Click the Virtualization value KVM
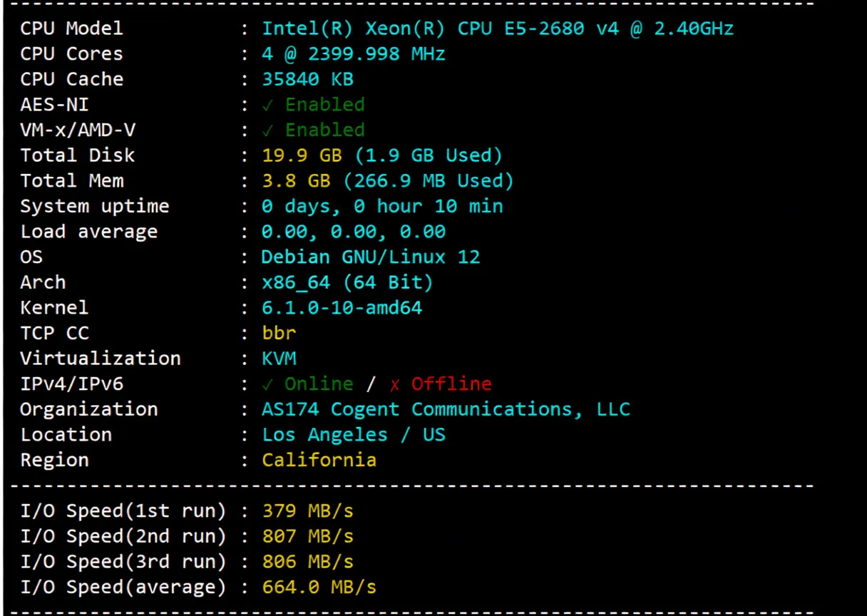Viewport: 867px width, 616px height. coord(279,359)
